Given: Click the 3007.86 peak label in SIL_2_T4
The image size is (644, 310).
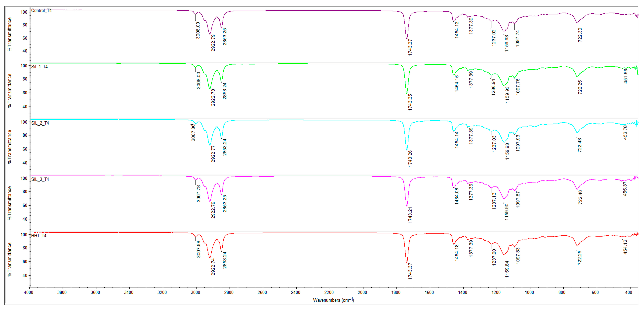Looking at the screenshot, I should 193,132.
